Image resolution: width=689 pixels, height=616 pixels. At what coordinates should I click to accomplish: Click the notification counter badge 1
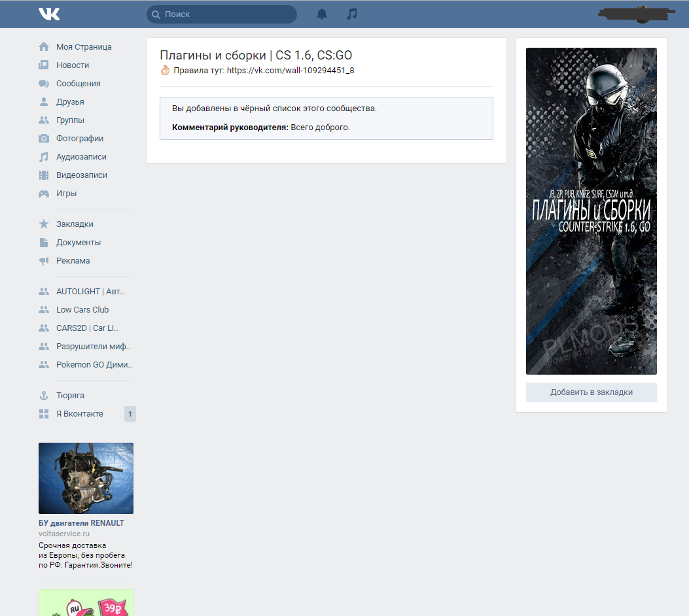tap(130, 414)
